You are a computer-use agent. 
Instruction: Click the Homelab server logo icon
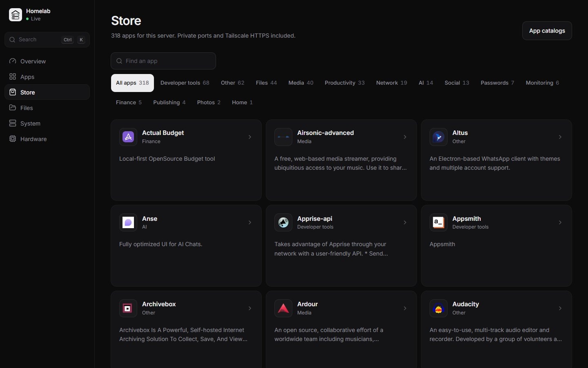coord(16,15)
